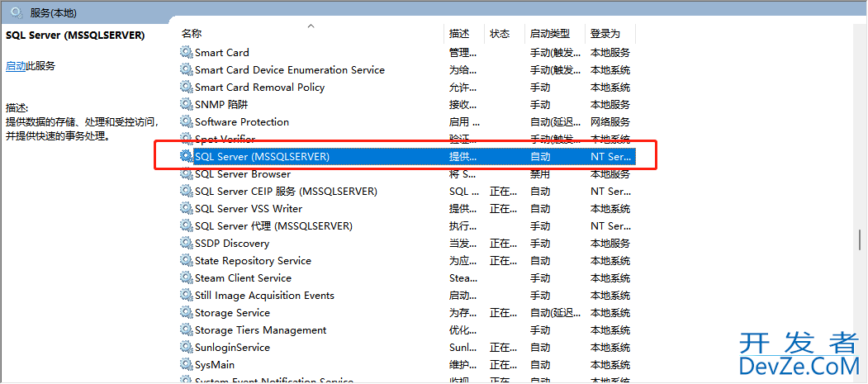
Task: Click gear icon beside Storage Service
Action: 186,313
